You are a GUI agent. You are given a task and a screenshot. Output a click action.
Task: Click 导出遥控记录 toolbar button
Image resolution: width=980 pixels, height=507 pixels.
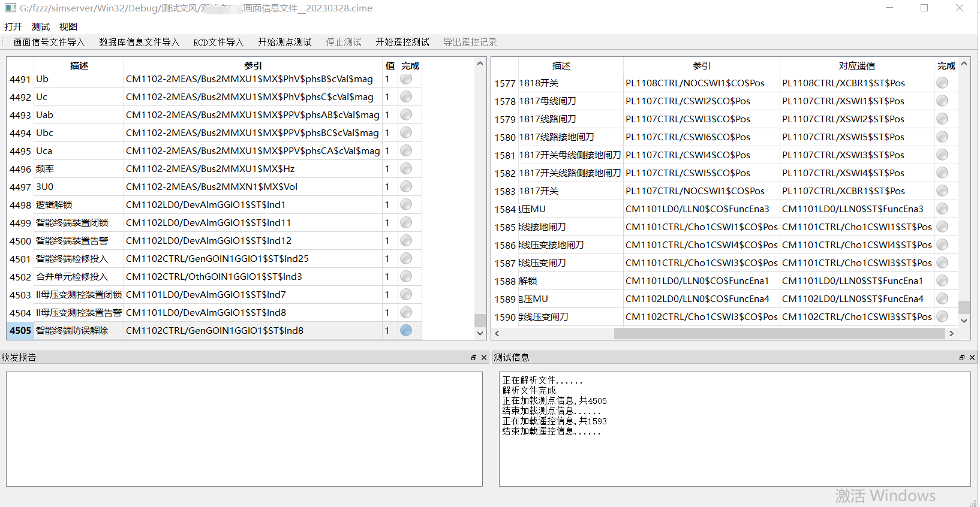[x=470, y=42]
